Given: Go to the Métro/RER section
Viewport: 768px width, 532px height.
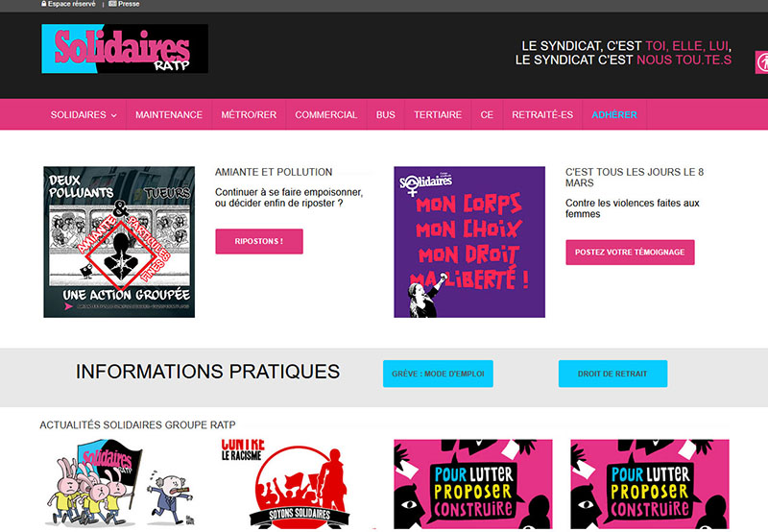Looking at the screenshot, I should 249,114.
